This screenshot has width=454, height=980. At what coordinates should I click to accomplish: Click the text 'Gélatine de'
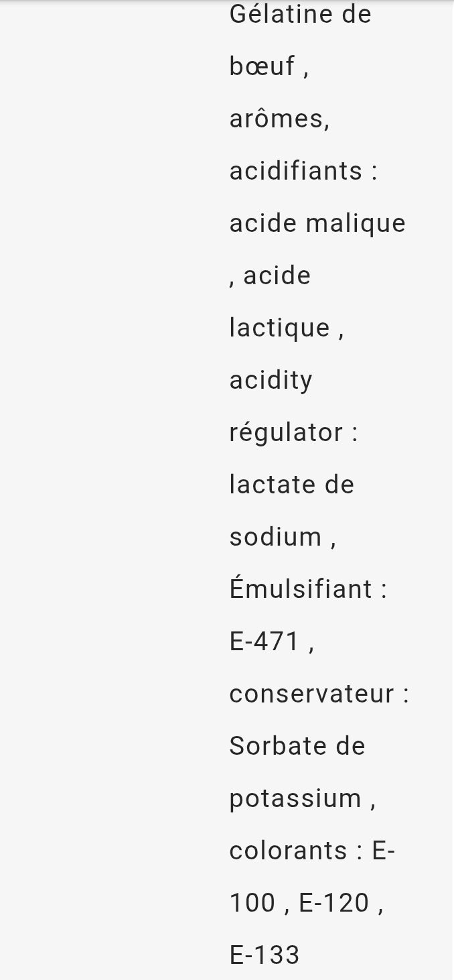[x=300, y=14]
